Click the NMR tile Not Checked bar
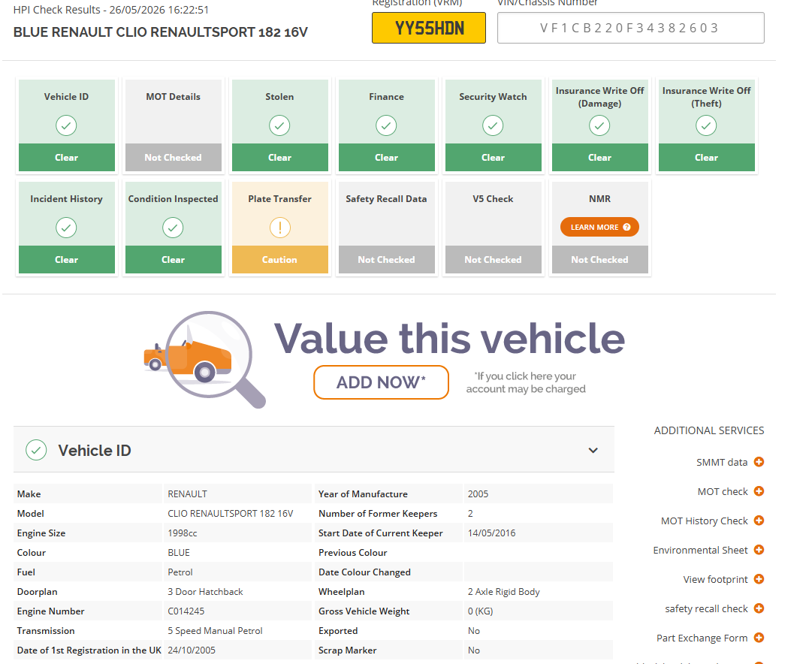The image size is (812, 664). (x=599, y=259)
